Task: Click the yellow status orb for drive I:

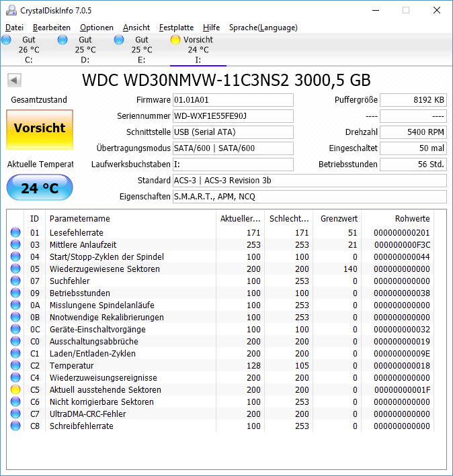Action: [x=175, y=40]
